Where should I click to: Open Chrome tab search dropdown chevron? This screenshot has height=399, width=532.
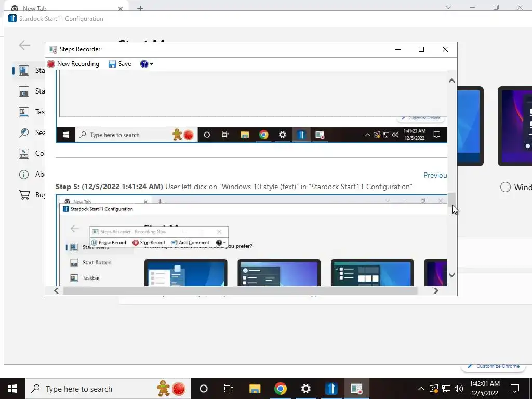[448, 7]
